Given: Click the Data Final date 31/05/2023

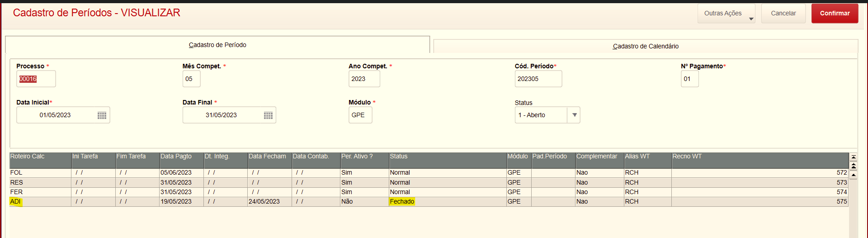Looking at the screenshot, I should pyautogui.click(x=221, y=115).
